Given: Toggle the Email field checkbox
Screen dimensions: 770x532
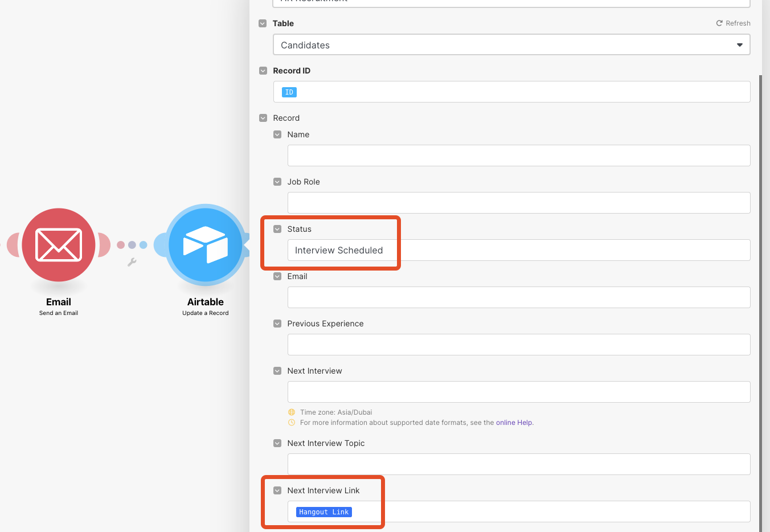Looking at the screenshot, I should click(x=277, y=276).
